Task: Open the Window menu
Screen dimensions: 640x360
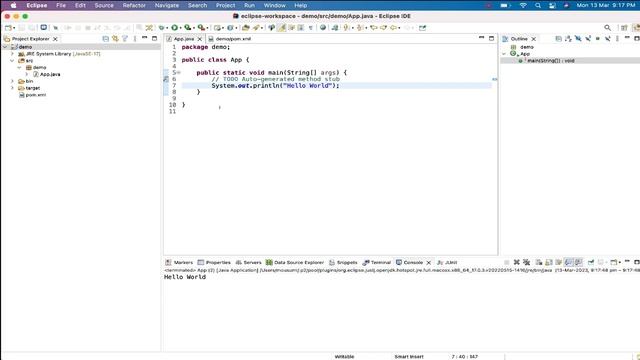Action: click(274, 5)
